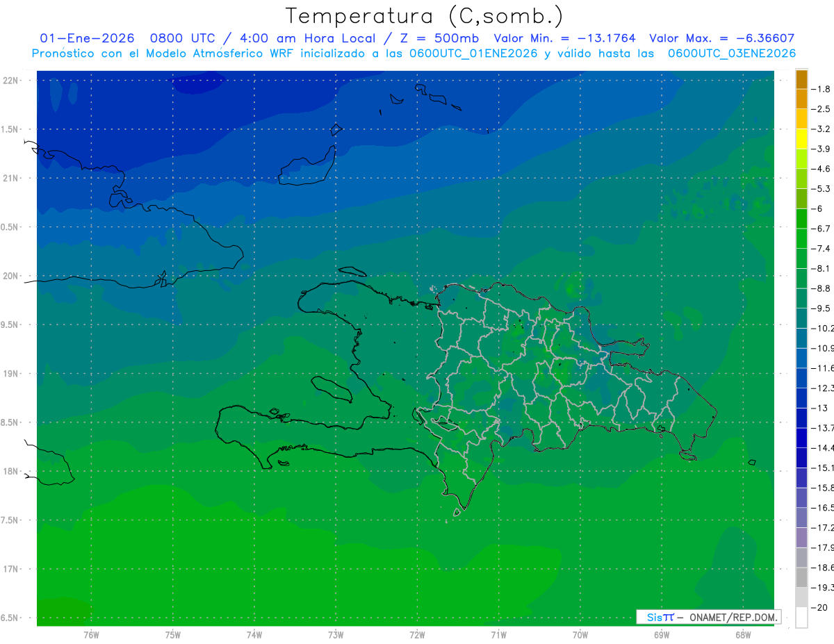Click the '69W' longitude axis label
834x644 pixels.
pyautogui.click(x=662, y=635)
